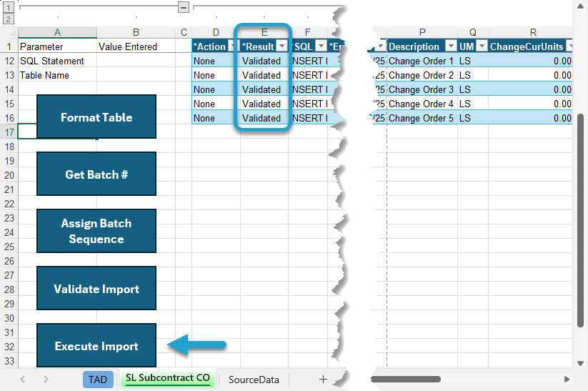Select LS cell in Change Order 1 row
The image size is (588, 391).
473,61
